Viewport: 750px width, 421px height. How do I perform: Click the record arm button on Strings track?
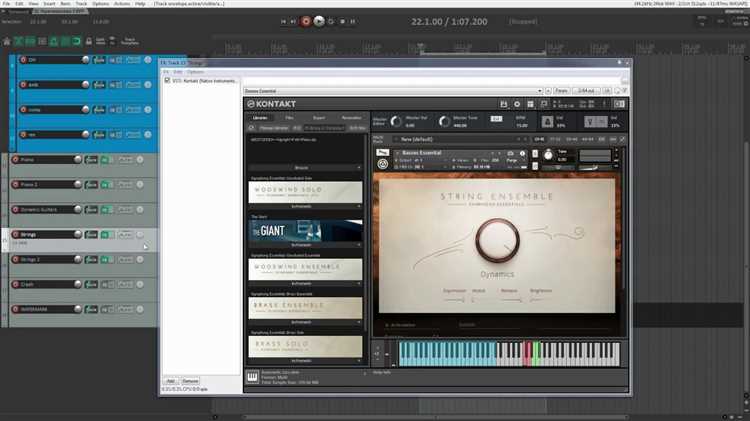coord(16,235)
